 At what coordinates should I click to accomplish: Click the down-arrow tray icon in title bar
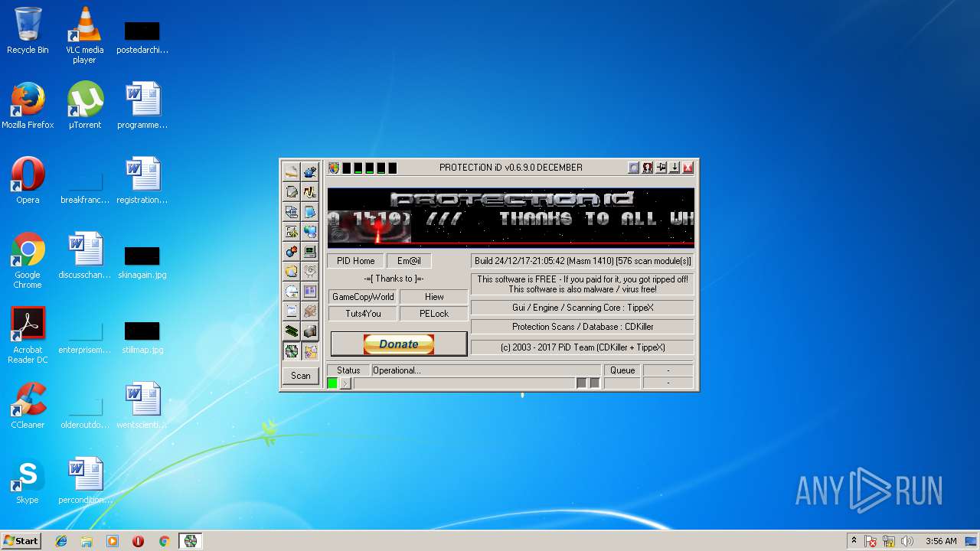point(674,168)
